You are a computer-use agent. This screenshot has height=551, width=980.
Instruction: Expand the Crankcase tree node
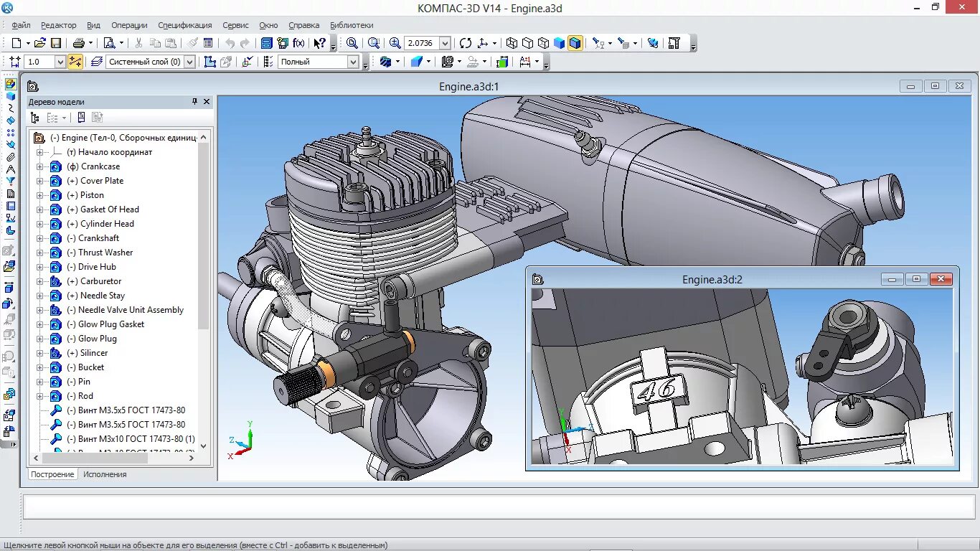click(x=40, y=166)
